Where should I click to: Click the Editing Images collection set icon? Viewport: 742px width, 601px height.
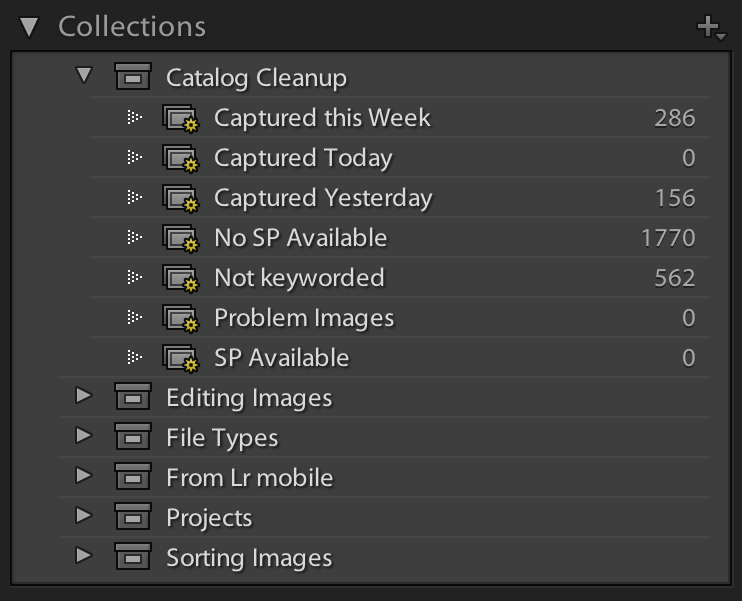[133, 398]
